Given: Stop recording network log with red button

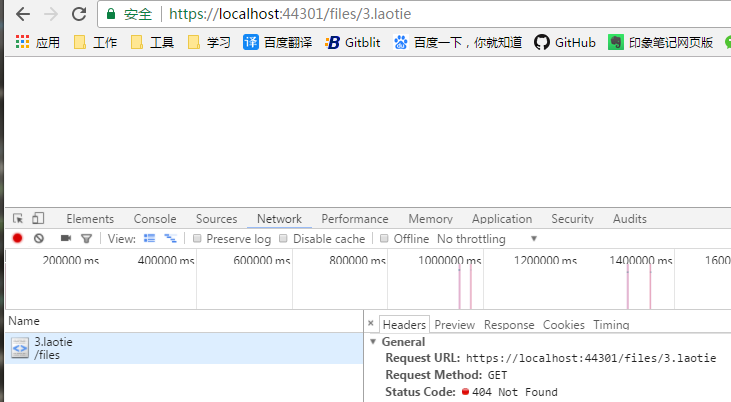Looking at the screenshot, I should pyautogui.click(x=18, y=238).
